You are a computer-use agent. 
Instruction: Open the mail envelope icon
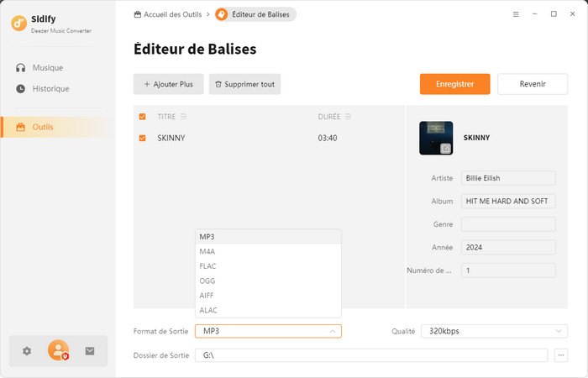pyautogui.click(x=90, y=351)
